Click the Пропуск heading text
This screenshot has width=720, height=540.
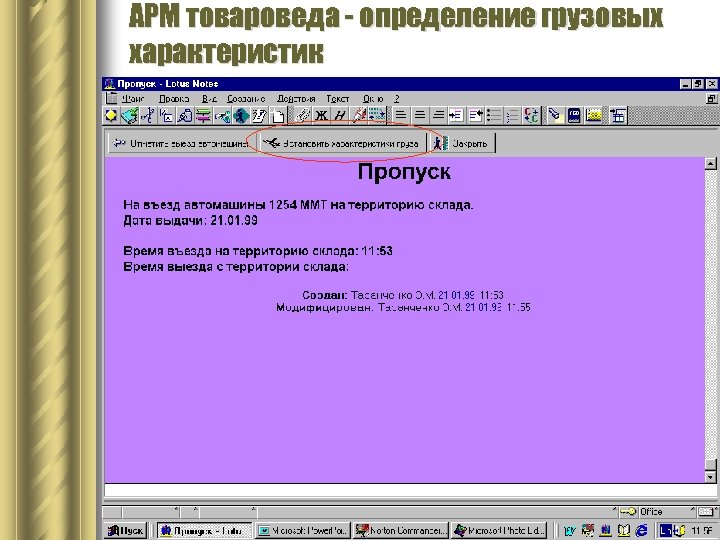(x=404, y=172)
